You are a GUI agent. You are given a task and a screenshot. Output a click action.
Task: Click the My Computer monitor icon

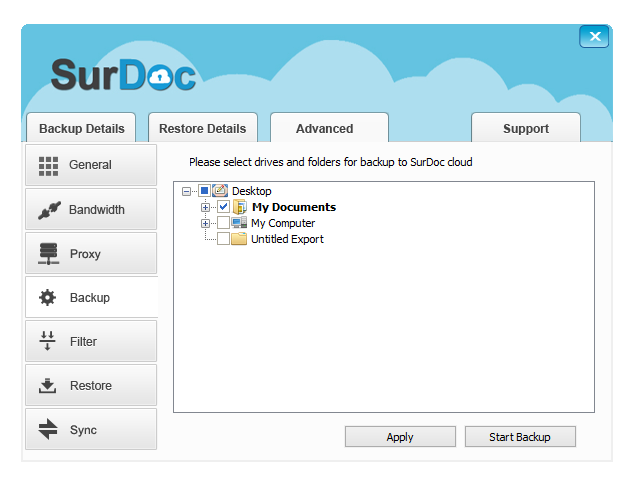pyautogui.click(x=239, y=223)
